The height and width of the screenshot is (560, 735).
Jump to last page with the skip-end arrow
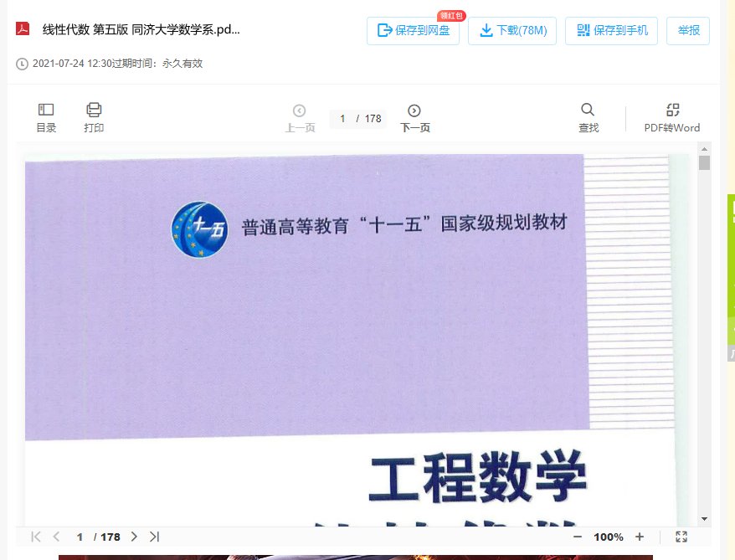point(154,537)
